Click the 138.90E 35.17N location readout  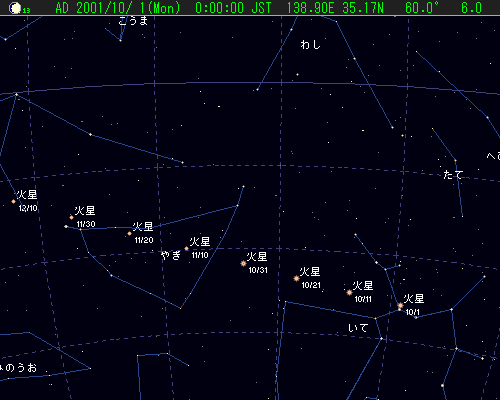[335, 8]
